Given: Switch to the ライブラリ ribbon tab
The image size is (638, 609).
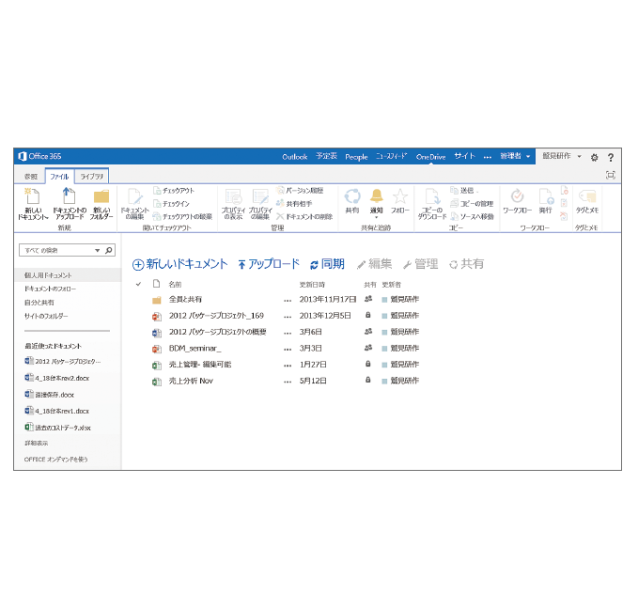Looking at the screenshot, I should coord(92,177).
